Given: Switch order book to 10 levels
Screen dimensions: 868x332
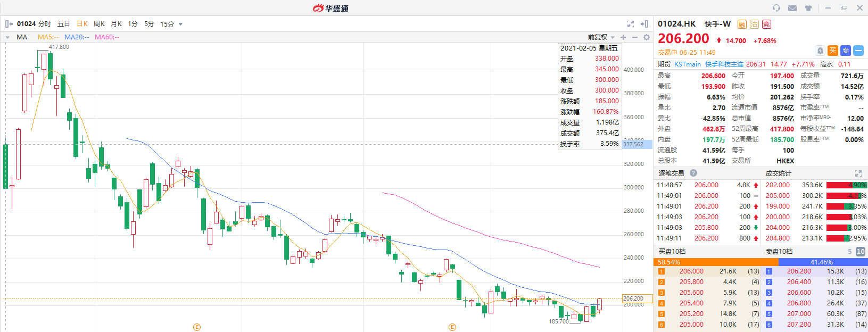Looking at the screenshot, I should (x=861, y=252).
